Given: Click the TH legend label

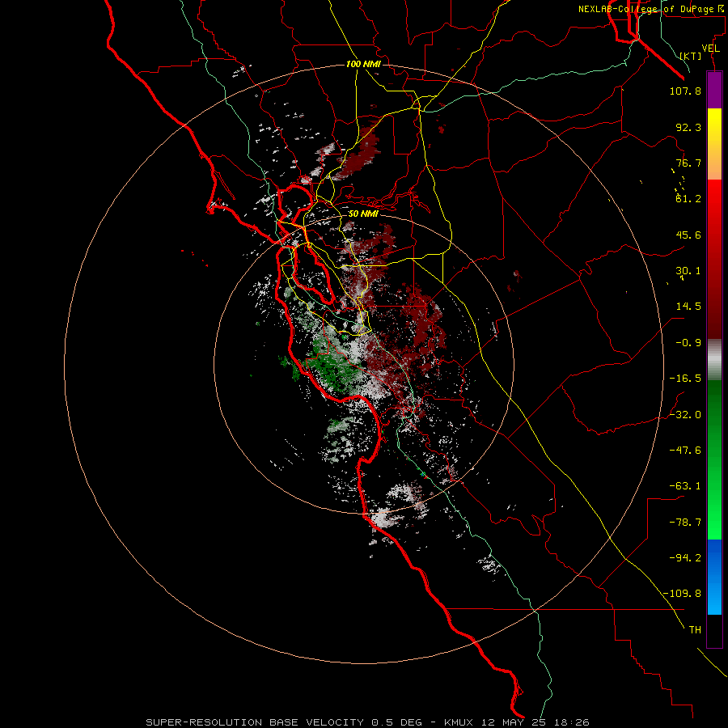Looking at the screenshot, I should 695,630.
